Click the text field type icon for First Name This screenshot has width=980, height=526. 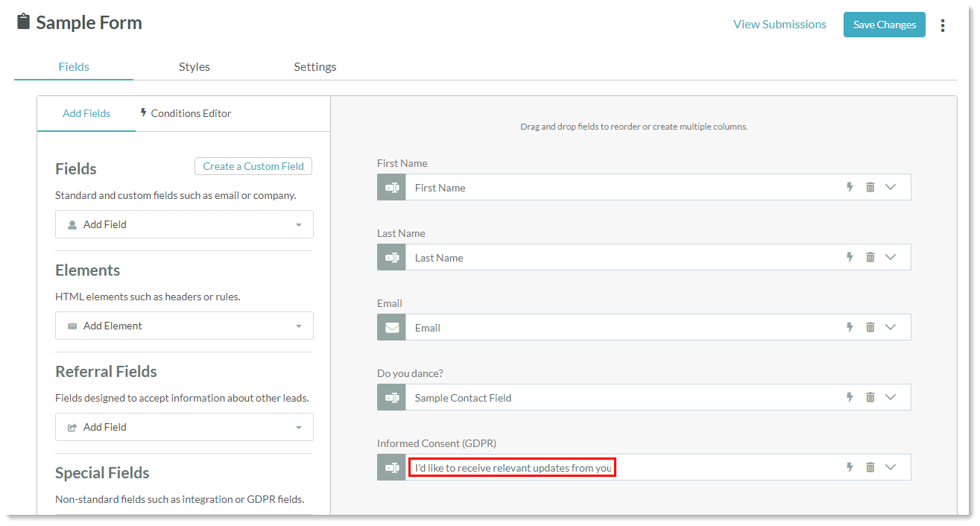pyautogui.click(x=391, y=188)
